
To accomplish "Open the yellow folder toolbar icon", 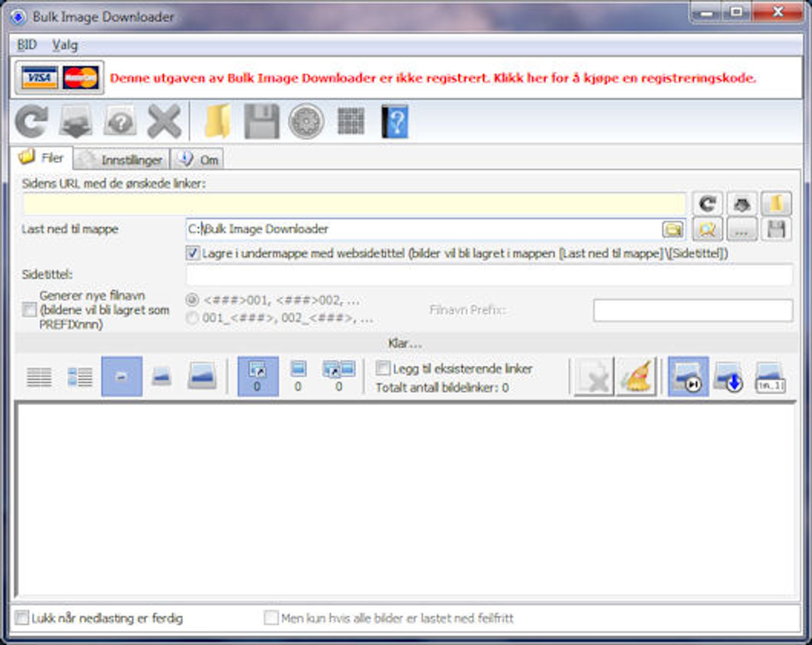I will [x=218, y=121].
